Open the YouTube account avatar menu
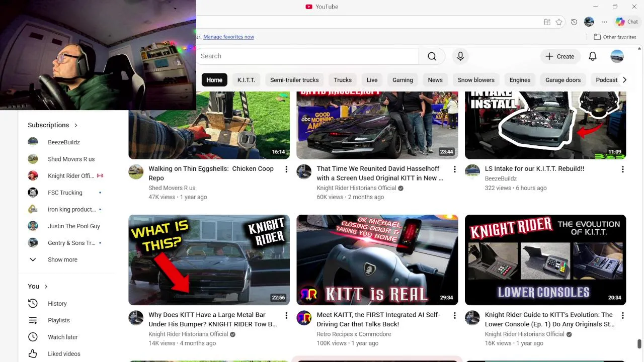 point(617,56)
